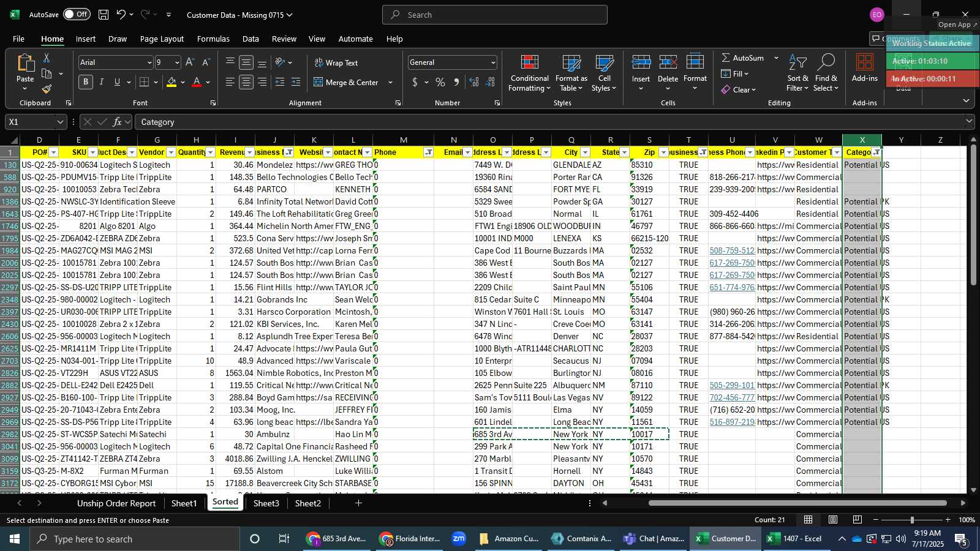Click the zoom slider in status bar
980x551 pixels.
(912, 520)
